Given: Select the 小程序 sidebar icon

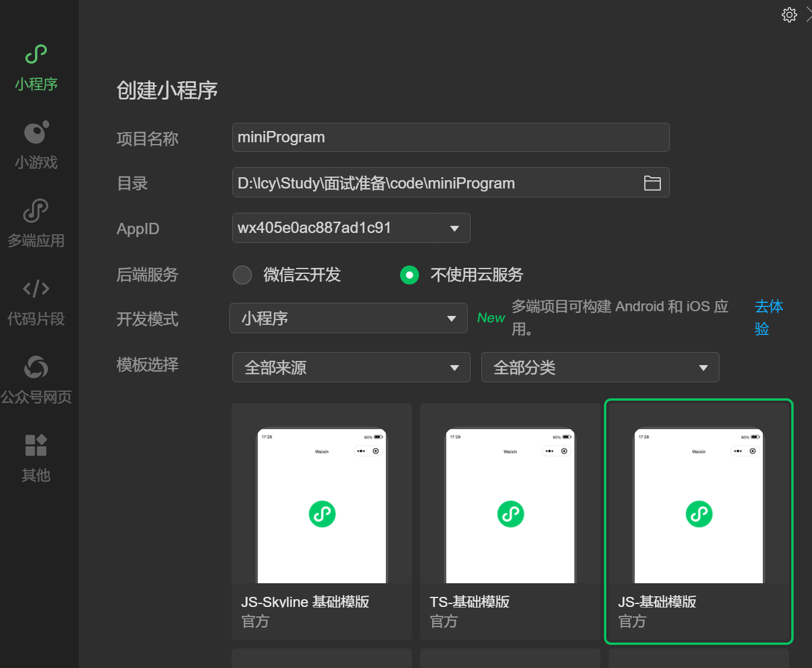Looking at the screenshot, I should (x=36, y=65).
